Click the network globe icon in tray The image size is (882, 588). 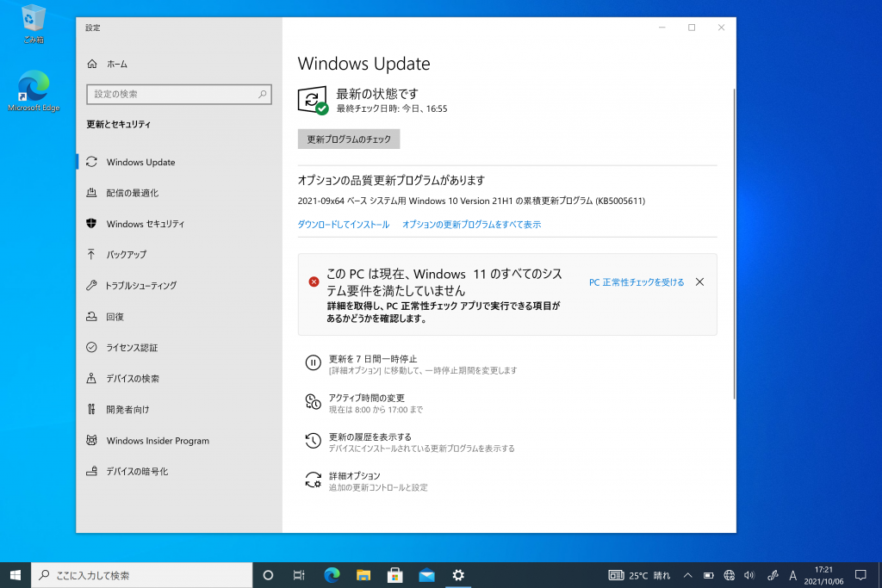click(x=729, y=575)
